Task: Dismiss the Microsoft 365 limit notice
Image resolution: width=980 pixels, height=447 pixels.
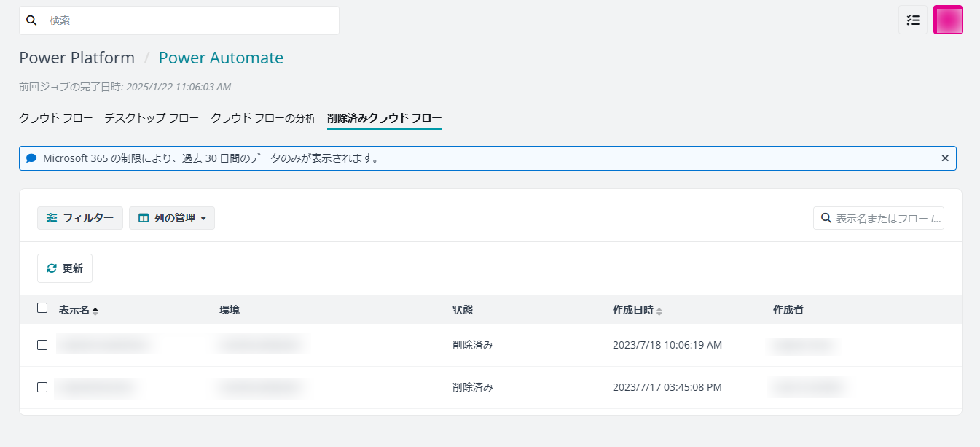Action: [945, 158]
